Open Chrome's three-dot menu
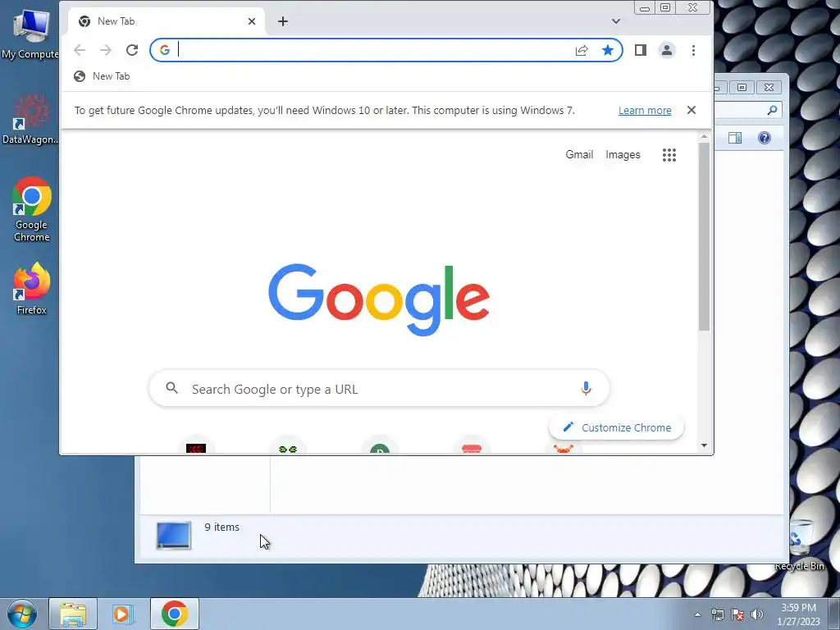840x630 pixels. click(x=693, y=50)
